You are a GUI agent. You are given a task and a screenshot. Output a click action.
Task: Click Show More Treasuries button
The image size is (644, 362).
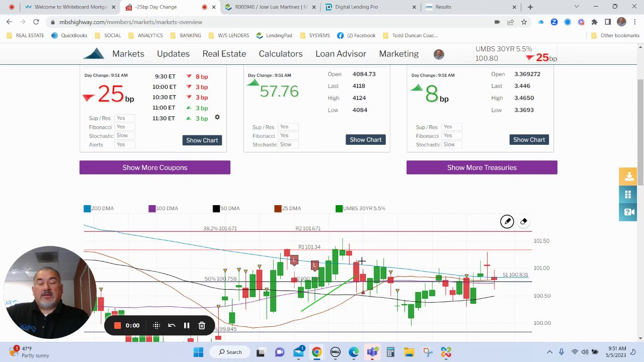click(482, 167)
